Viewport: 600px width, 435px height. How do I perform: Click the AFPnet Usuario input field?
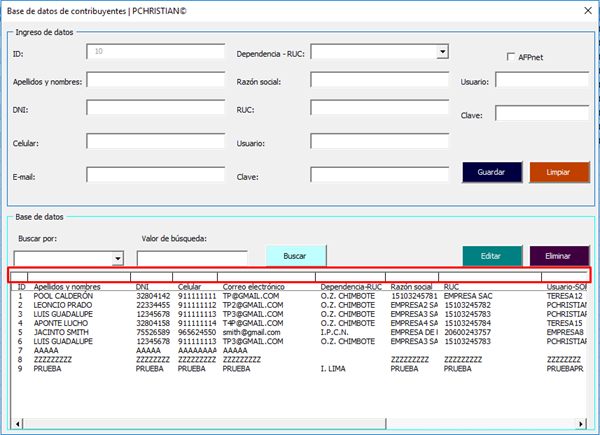541,81
